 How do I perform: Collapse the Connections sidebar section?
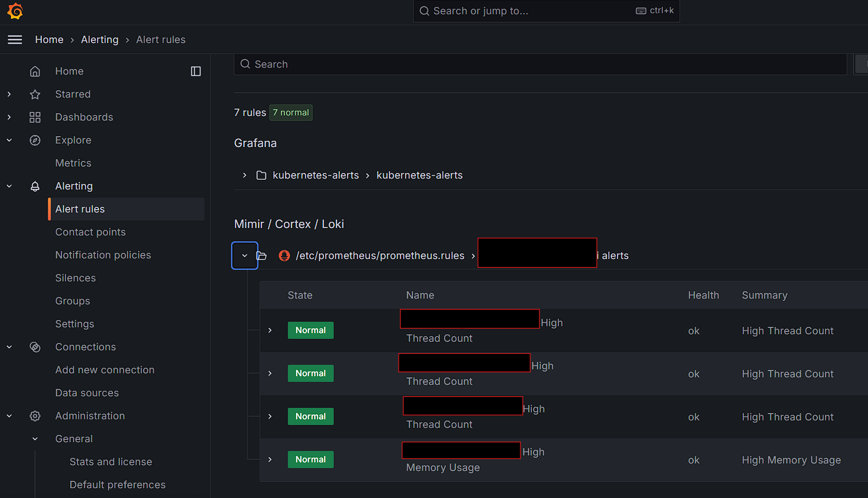tap(9, 347)
